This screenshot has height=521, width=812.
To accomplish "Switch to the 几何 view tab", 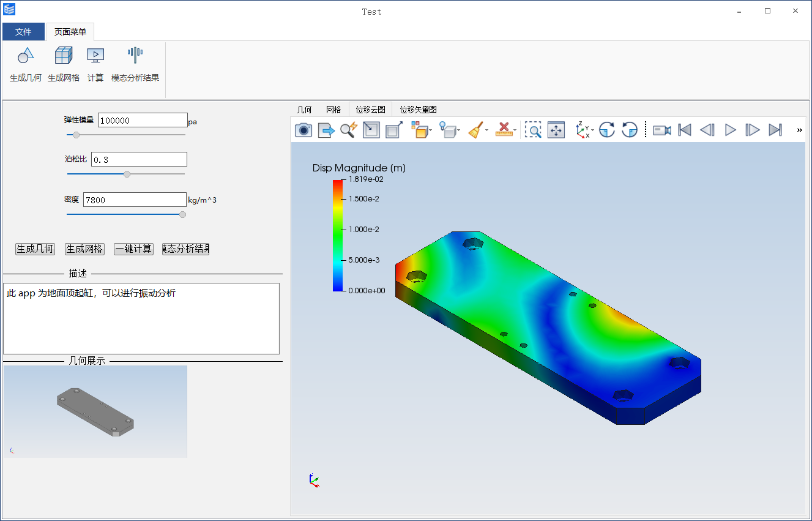I will click(x=304, y=110).
